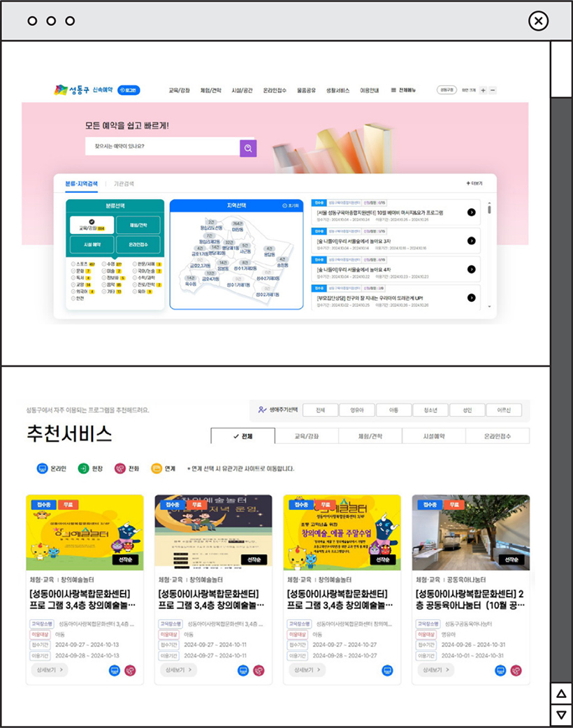Open the 전체메뉴 hamburger icon
This screenshot has width=573, height=728.
(x=393, y=89)
